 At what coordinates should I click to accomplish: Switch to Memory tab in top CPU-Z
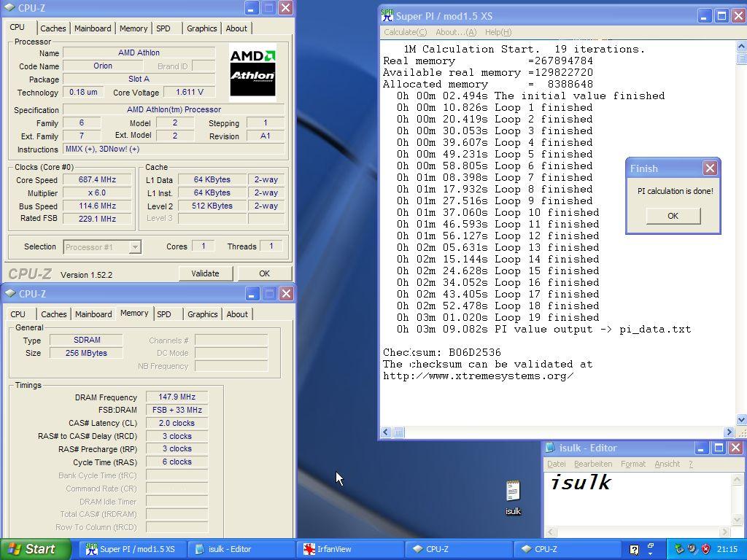pos(133,28)
